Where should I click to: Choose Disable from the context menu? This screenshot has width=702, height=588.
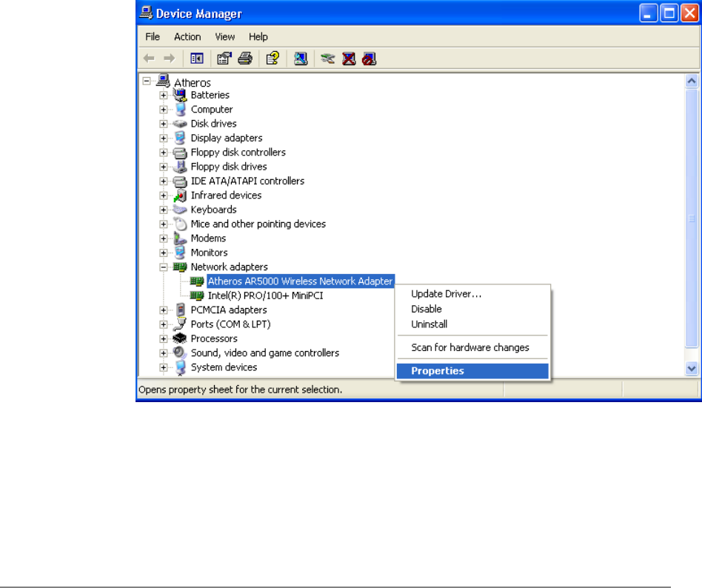click(x=472, y=309)
